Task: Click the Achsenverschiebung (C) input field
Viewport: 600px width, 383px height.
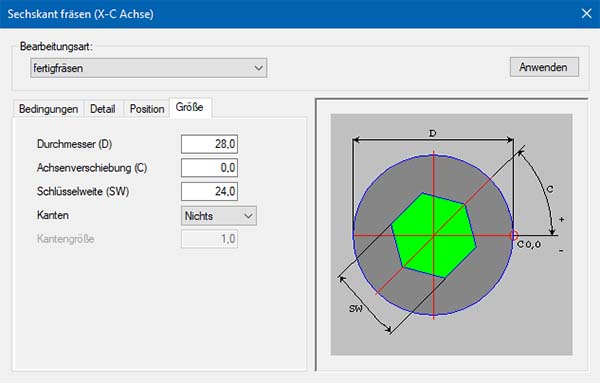Action: [209, 168]
